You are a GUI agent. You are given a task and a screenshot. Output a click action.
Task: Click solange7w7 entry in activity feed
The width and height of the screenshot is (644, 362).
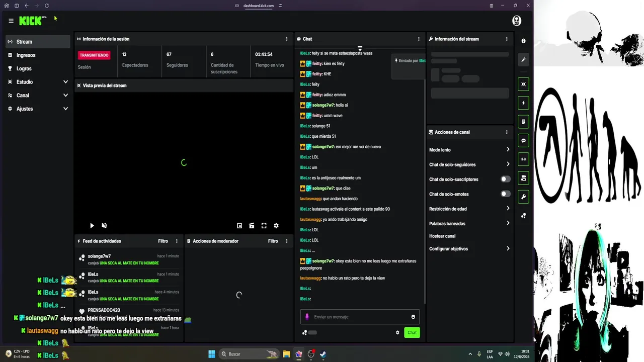129,259
